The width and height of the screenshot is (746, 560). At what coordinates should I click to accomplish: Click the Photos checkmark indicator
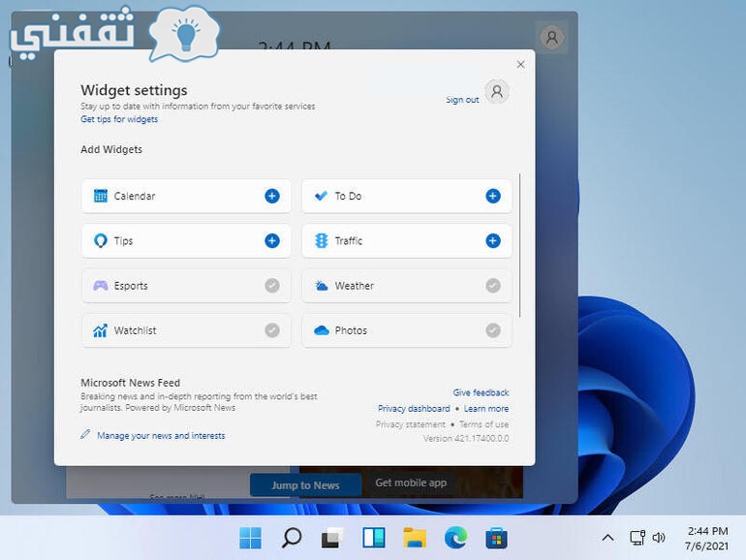[x=493, y=330]
